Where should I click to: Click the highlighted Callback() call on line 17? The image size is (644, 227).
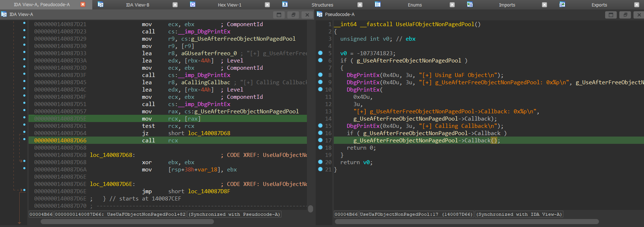[x=427, y=141]
